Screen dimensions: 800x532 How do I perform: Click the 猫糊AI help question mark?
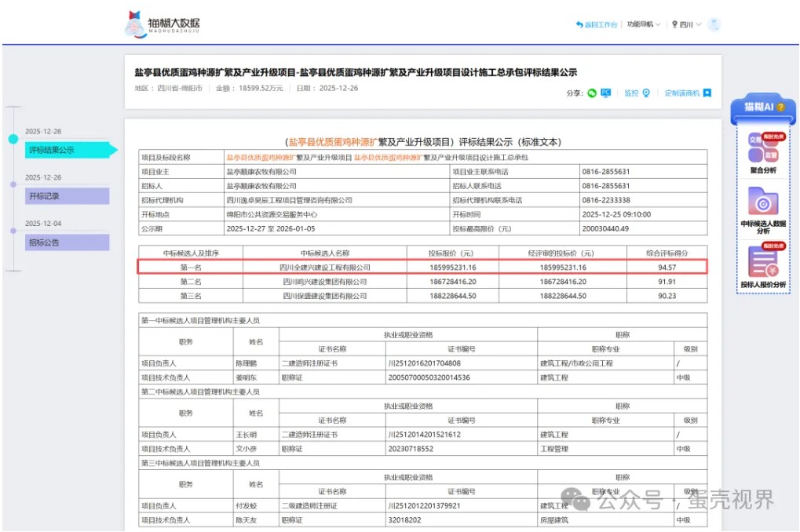click(x=780, y=107)
